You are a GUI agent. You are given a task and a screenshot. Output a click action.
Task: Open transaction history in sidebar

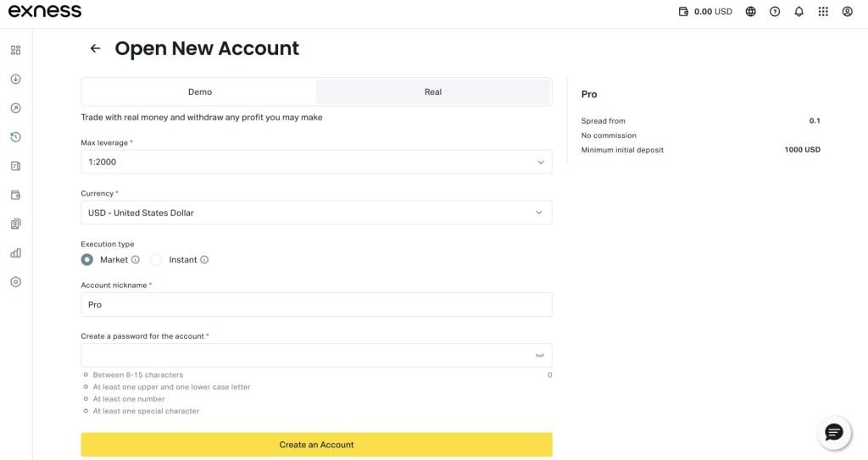tap(15, 137)
